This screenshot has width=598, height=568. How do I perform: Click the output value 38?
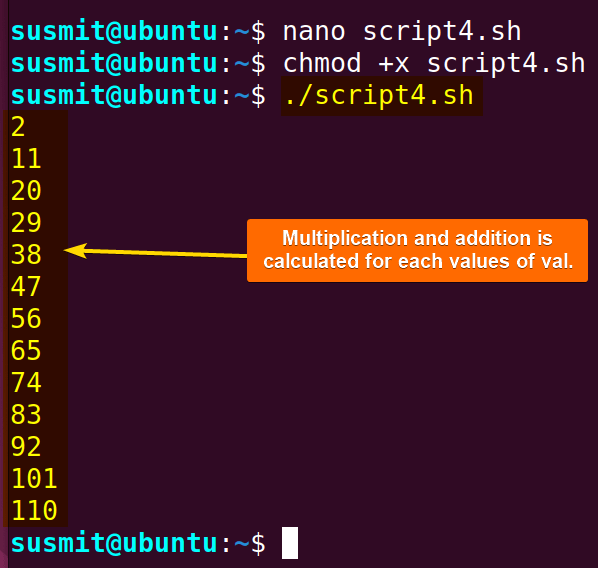coord(26,254)
